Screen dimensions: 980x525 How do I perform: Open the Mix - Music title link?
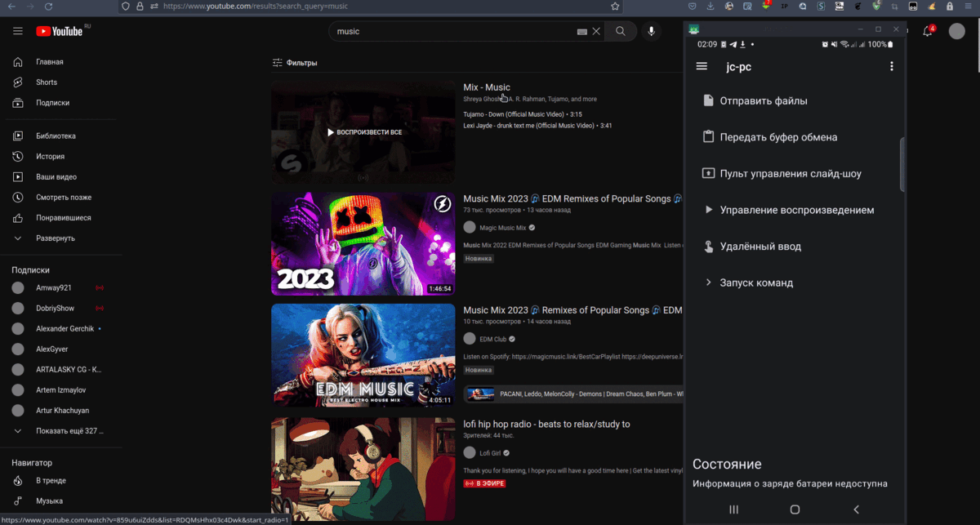[x=487, y=87]
